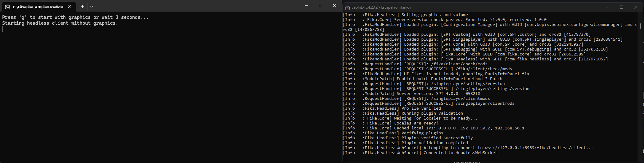This screenshot has width=644, height=163.
Task: Select the D:\Fika\Fika_4.0\FikaHeadless tab
Action: click(38, 7)
